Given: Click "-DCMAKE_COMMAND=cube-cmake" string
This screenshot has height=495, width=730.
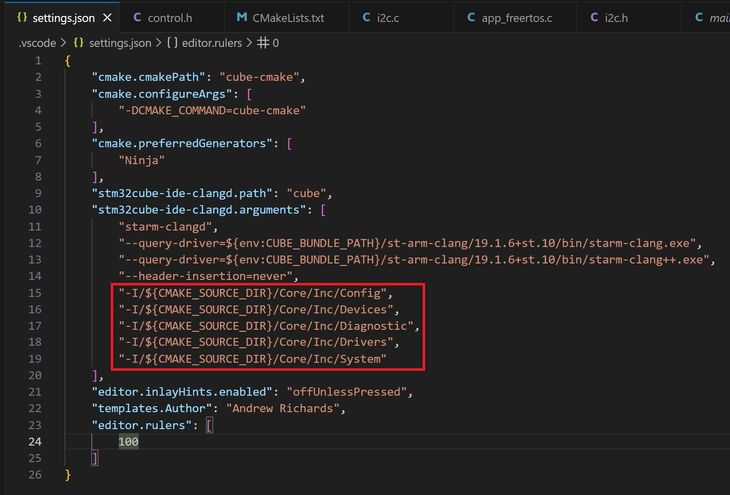Looking at the screenshot, I should pos(212,110).
